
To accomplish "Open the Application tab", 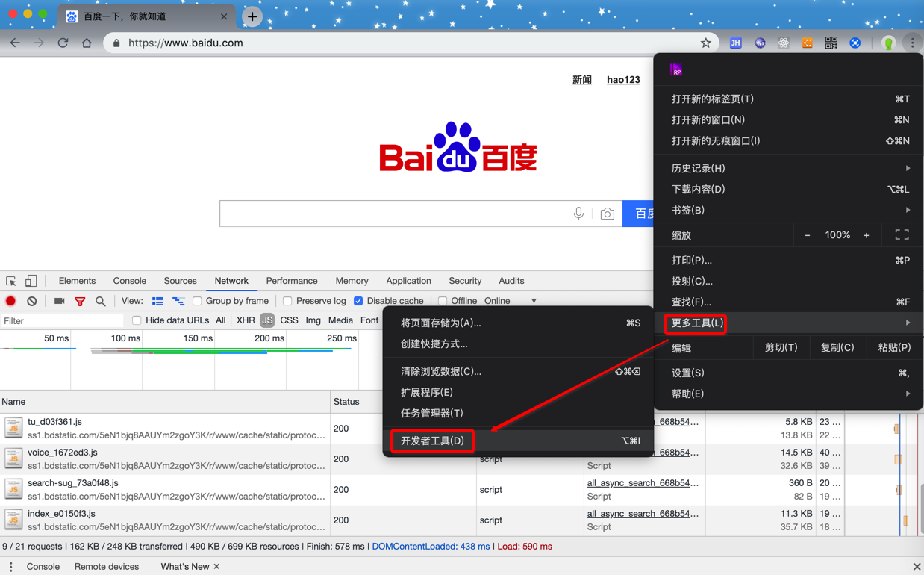I will [408, 281].
